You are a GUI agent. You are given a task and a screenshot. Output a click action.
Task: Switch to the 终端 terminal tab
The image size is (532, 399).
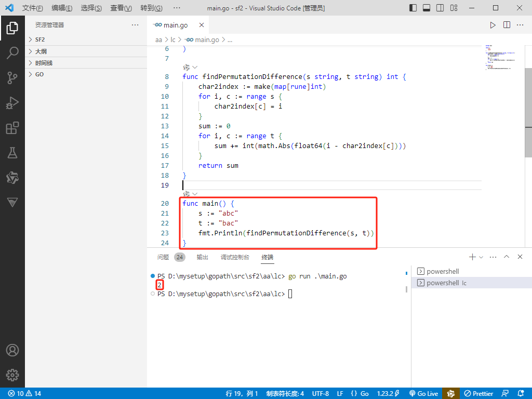268,257
